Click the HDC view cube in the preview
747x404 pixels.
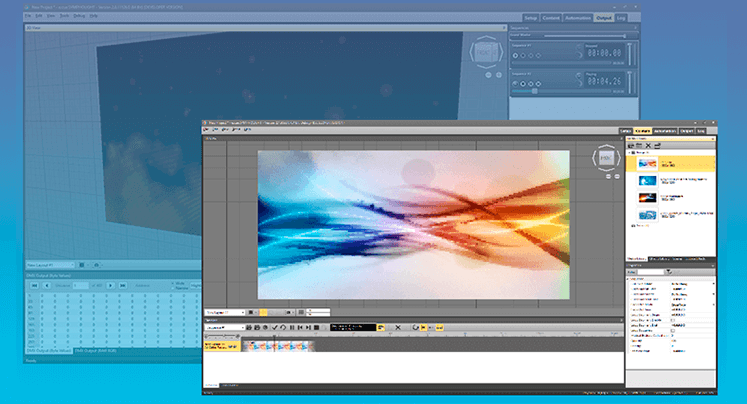click(x=606, y=158)
